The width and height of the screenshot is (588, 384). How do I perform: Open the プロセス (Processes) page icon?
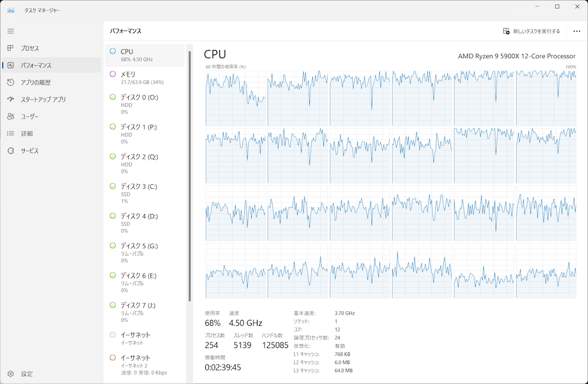[11, 48]
